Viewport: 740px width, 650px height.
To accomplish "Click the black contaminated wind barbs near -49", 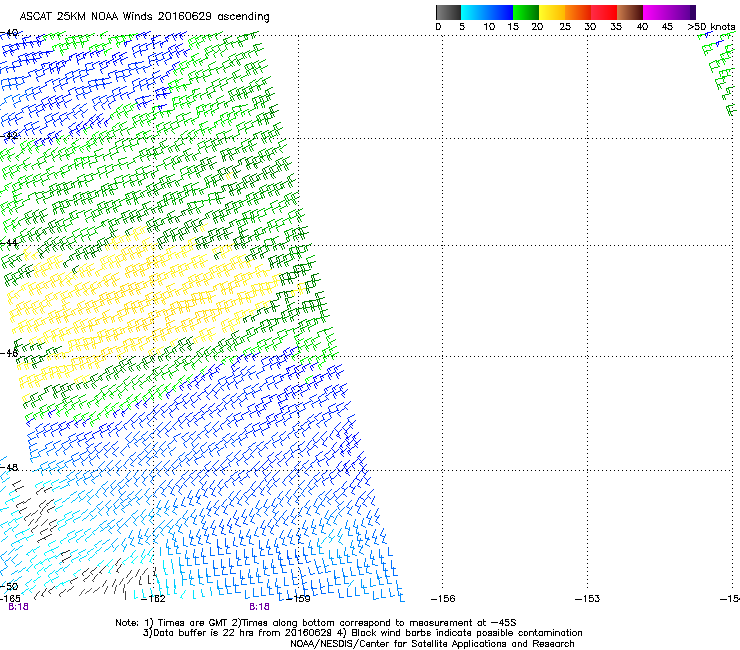I will [x=35, y=512].
